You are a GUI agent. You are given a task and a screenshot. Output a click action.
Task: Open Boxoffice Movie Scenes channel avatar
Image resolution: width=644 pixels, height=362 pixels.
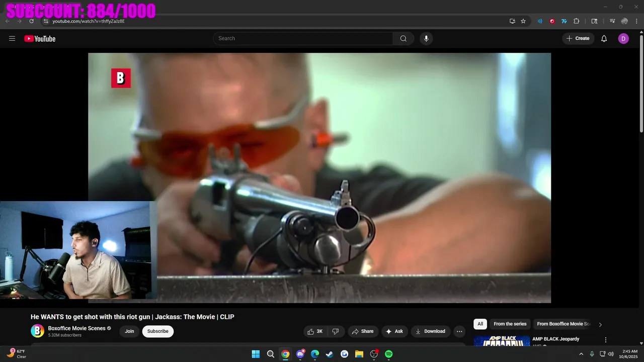pyautogui.click(x=37, y=331)
